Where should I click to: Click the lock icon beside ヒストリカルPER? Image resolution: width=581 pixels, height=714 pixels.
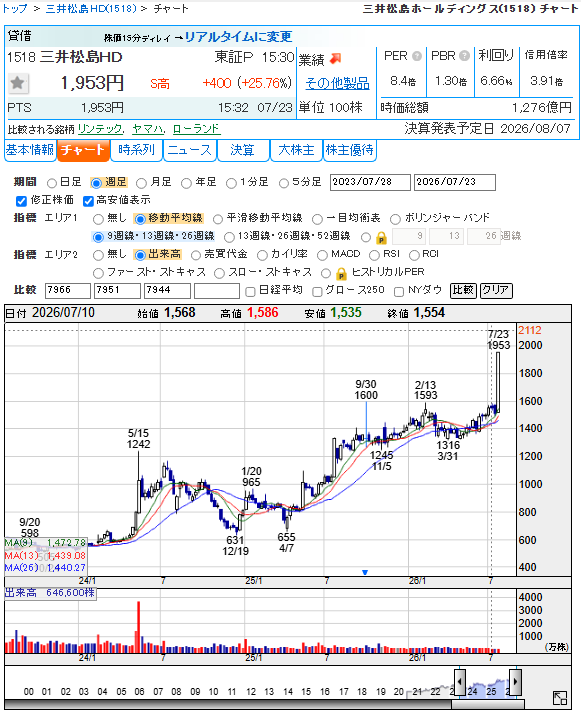coord(341,273)
